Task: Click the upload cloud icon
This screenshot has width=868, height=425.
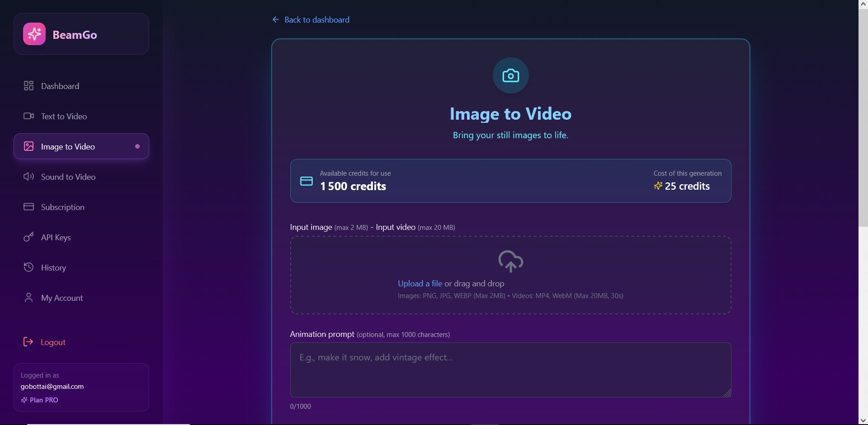Action: (510, 262)
